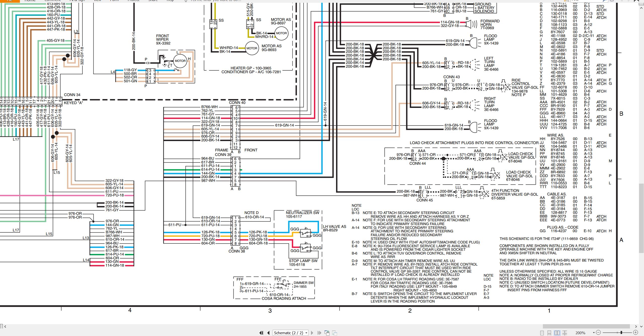Click the 'MOTOR AS 9G-8697' label
The height and width of the screenshot is (336, 644).
tap(281, 21)
